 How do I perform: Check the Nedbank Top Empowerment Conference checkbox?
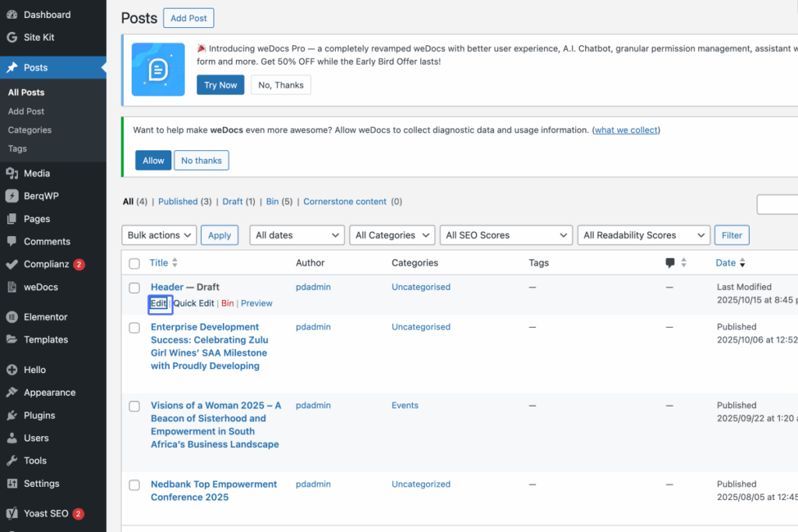134,485
